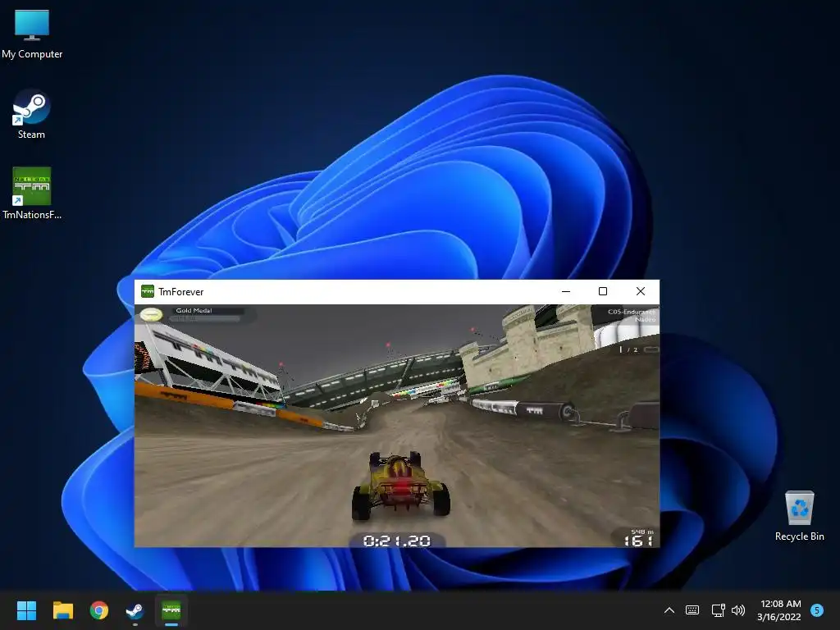The width and height of the screenshot is (840, 630).
Task: Open Steam from the taskbar
Action: pyautogui.click(x=135, y=610)
